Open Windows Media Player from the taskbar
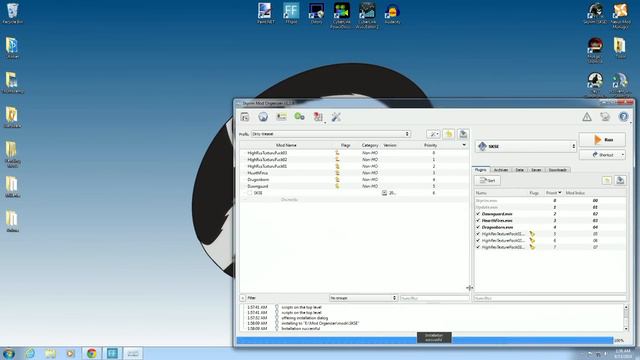 point(71,353)
